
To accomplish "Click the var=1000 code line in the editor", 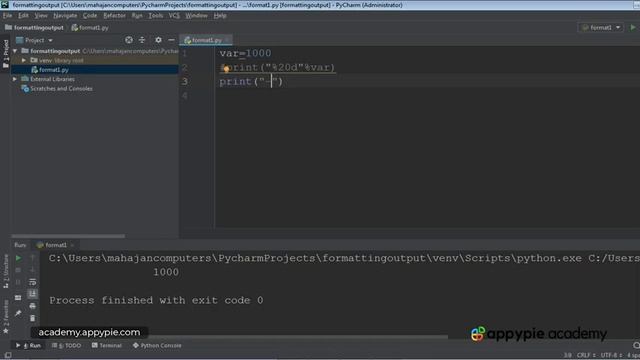I will (x=245, y=53).
